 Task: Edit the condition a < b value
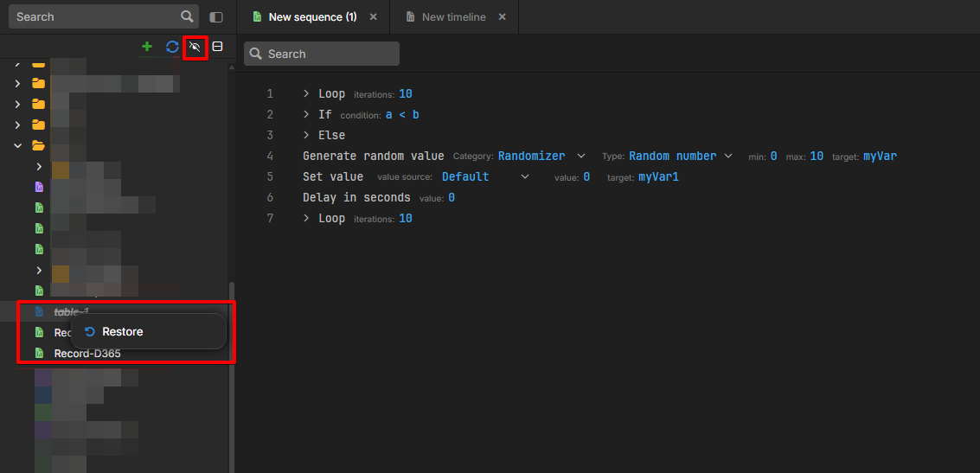click(402, 114)
